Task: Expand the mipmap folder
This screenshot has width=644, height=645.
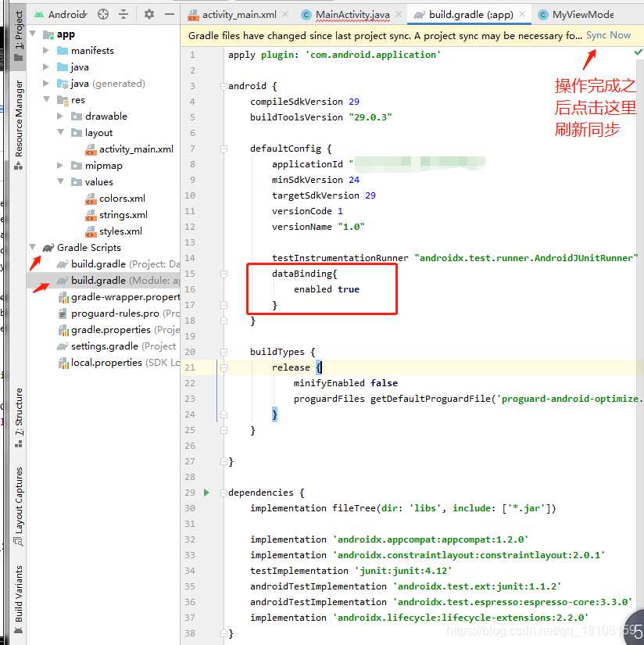Action: coord(60,166)
